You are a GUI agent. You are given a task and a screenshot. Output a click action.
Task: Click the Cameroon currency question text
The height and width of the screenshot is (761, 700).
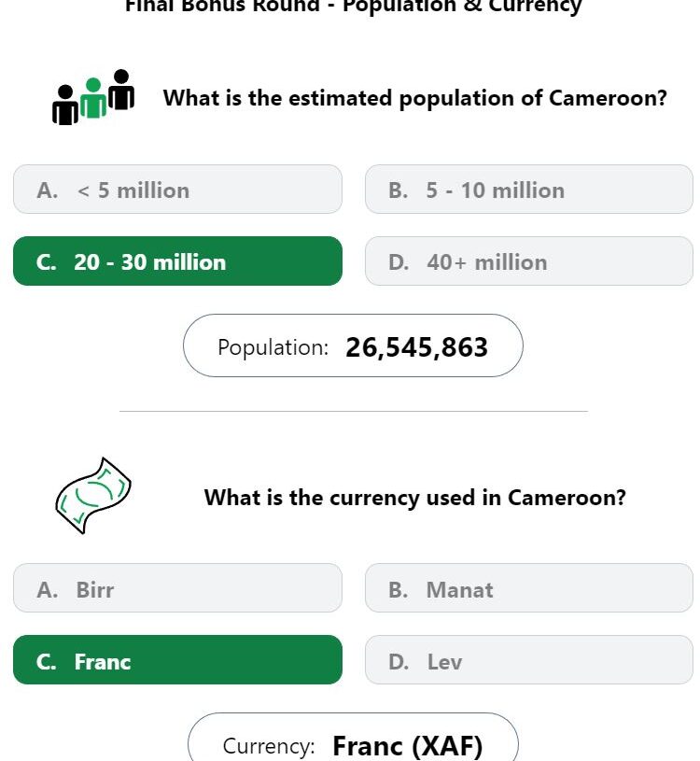(x=414, y=498)
